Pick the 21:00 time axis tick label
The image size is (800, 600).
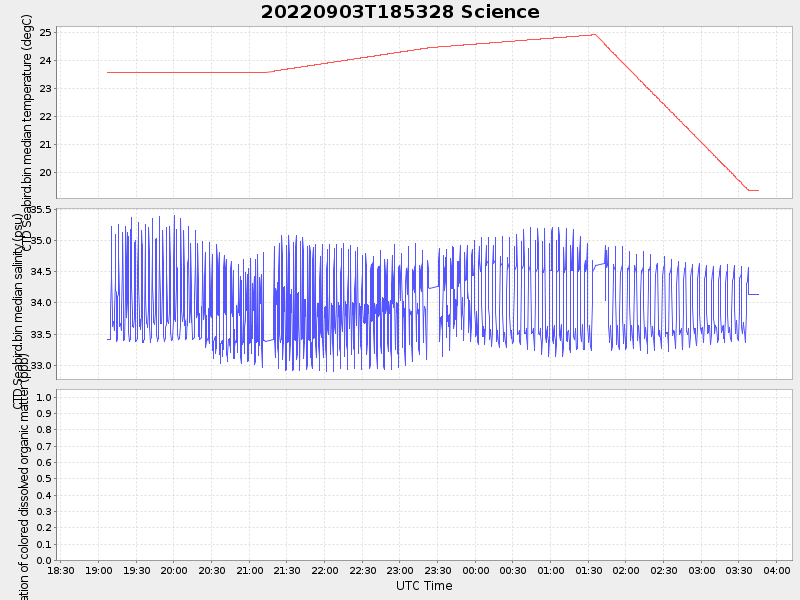(249, 570)
